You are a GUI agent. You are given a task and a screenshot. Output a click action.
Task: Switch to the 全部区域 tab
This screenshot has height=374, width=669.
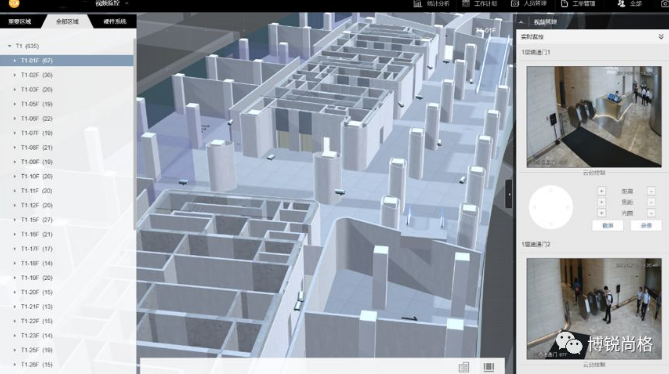pyautogui.click(x=67, y=21)
